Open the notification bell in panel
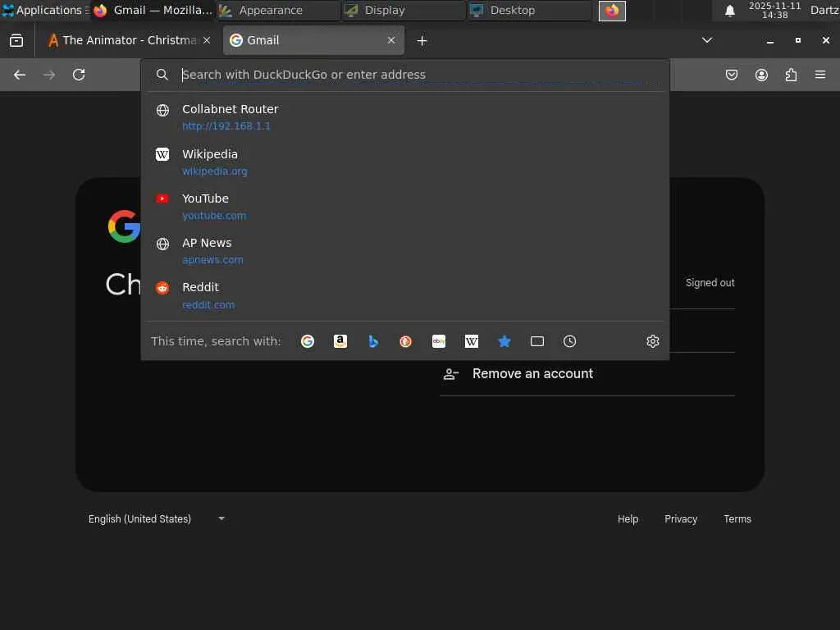 pos(729,11)
